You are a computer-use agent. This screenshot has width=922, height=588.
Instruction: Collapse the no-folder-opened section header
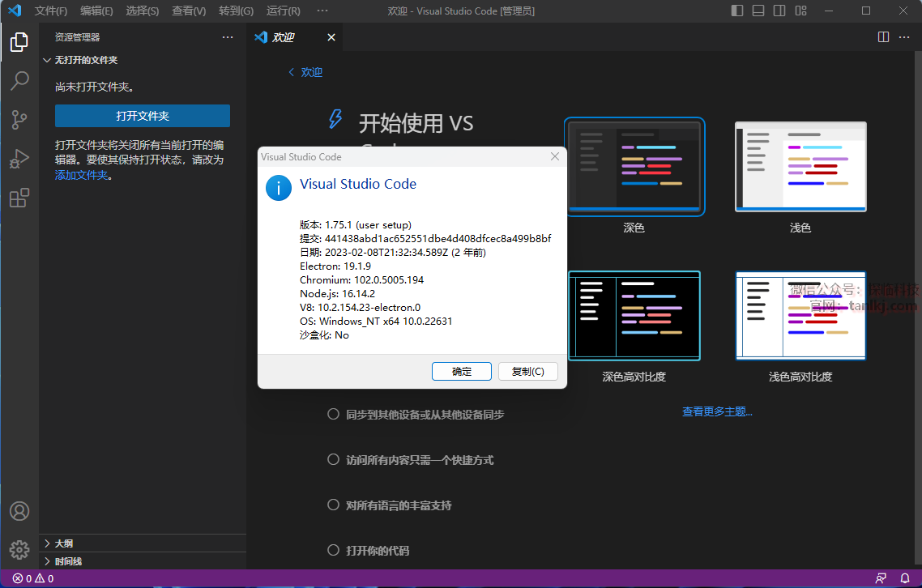click(86, 60)
